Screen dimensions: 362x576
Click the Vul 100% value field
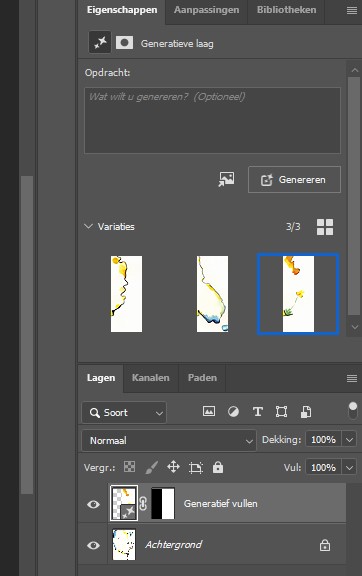(323, 467)
